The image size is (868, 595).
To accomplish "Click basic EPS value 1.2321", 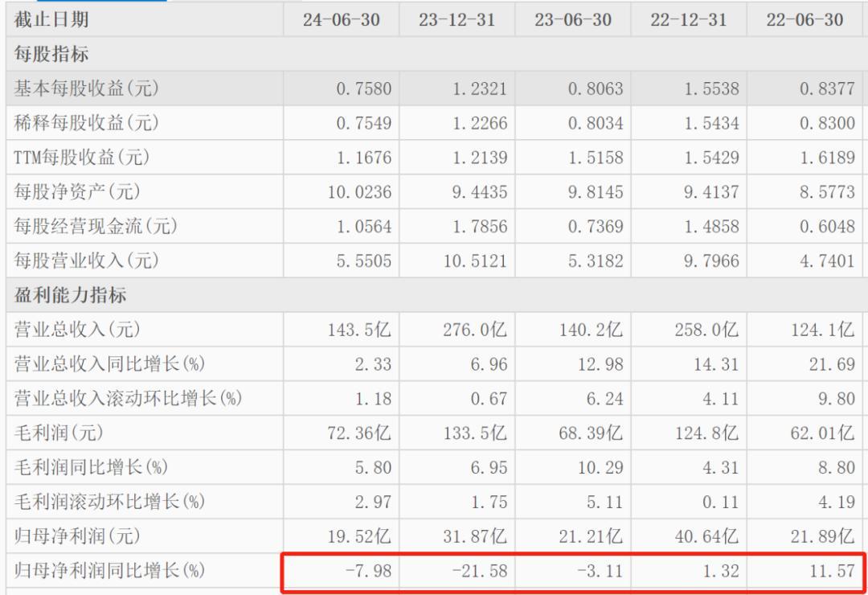I will tap(479, 88).
